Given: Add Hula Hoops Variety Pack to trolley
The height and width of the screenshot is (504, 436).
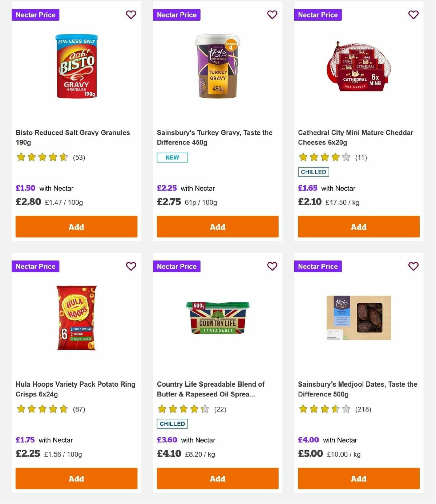Looking at the screenshot, I should click(76, 479).
